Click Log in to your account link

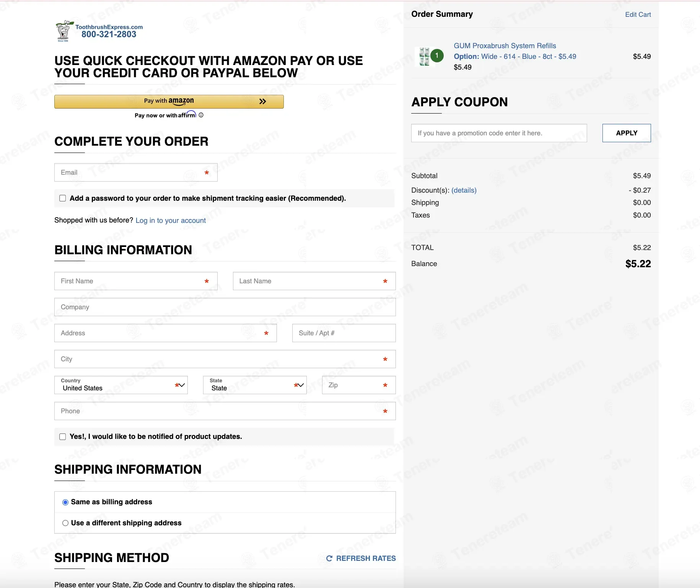171,221
